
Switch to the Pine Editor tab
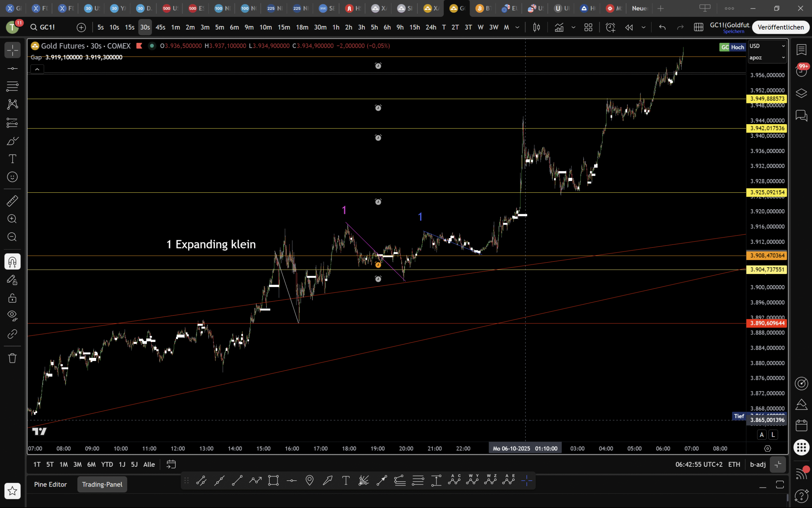click(x=50, y=485)
